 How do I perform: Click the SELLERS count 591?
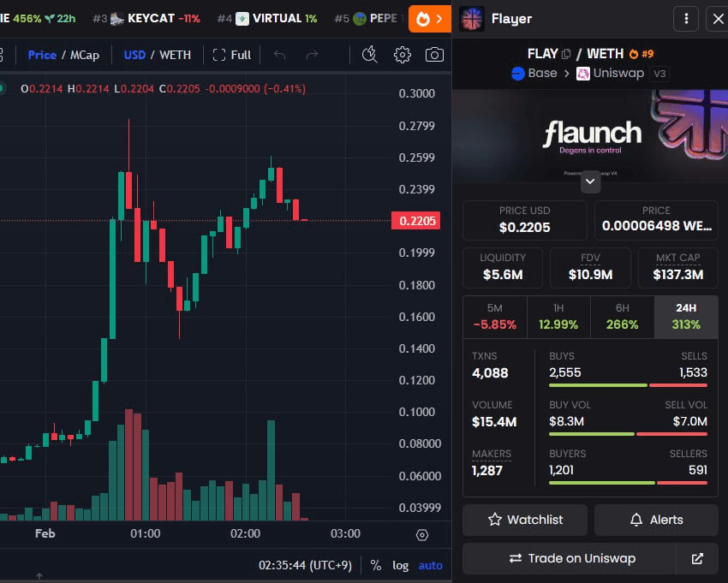[x=698, y=470]
